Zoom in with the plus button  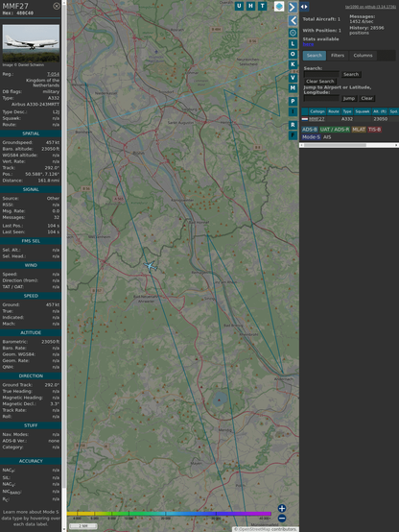282,508
